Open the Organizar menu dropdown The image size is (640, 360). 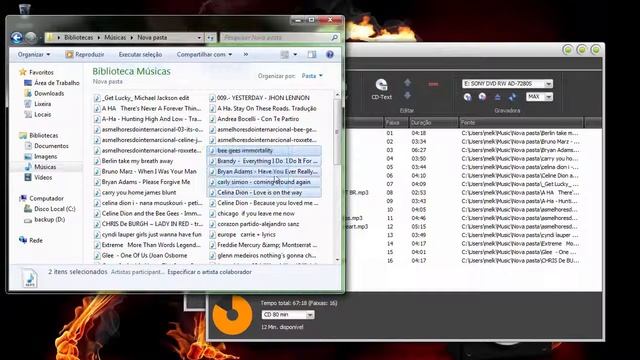pos(34,54)
